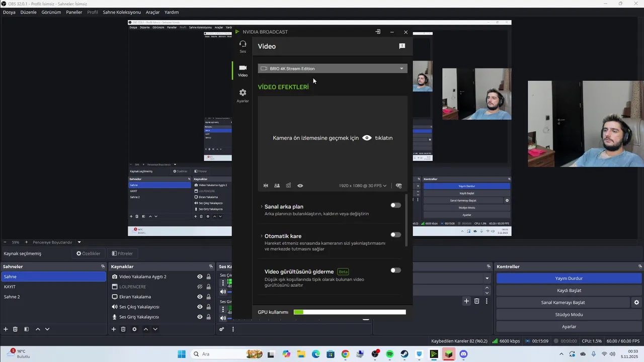Remove transition with trash icon
This screenshot has height=362, width=644.
477,301
